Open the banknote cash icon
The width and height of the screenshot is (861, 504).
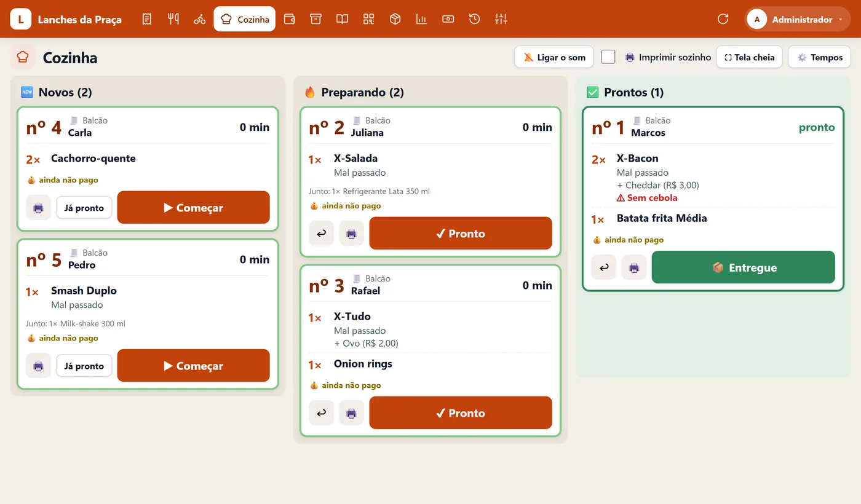tap(448, 19)
